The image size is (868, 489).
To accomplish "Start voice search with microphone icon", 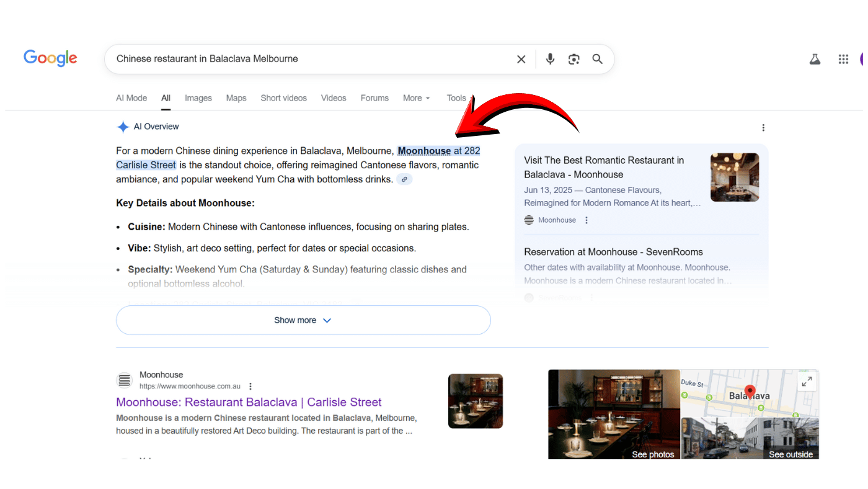I will pos(550,59).
